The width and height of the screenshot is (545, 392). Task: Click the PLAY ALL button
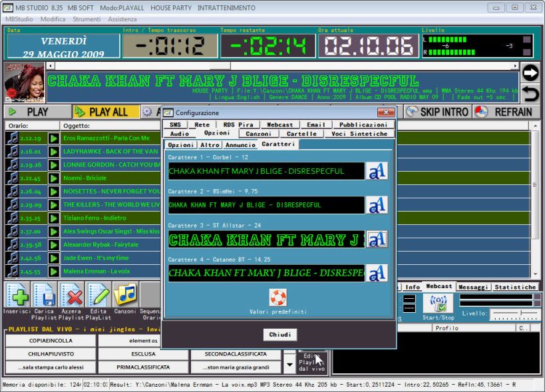point(106,112)
